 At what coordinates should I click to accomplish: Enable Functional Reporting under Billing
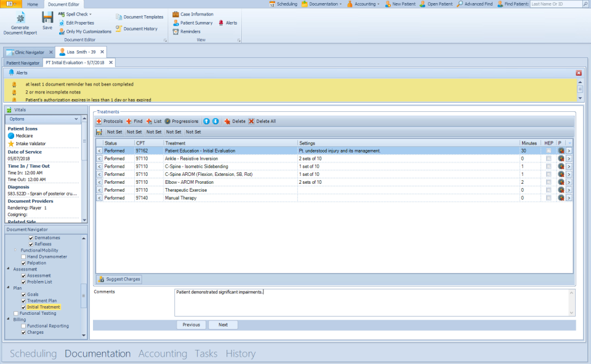(x=23, y=325)
